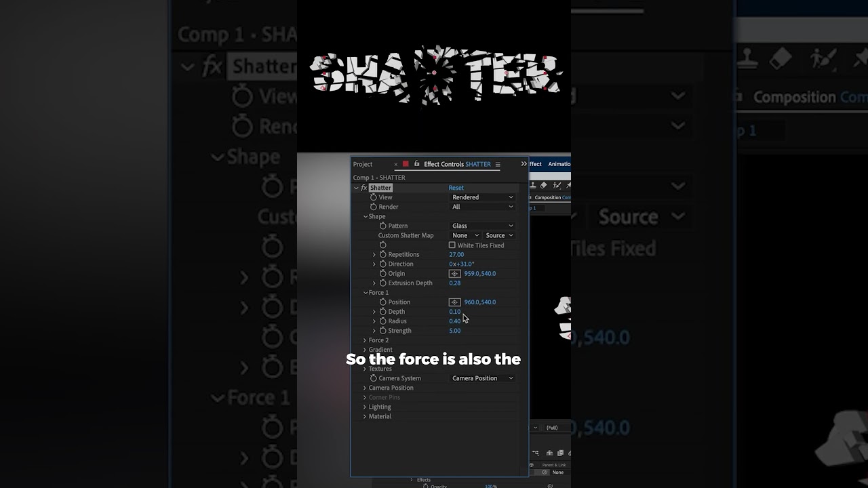
Task: Select the Eraser tool in toolbar
Action: tap(544, 185)
